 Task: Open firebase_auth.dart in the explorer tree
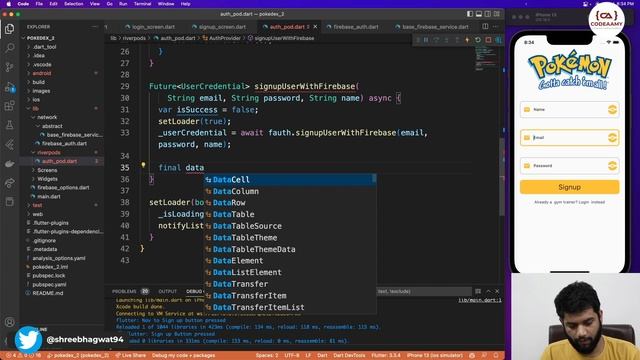pyautogui.click(x=64, y=144)
